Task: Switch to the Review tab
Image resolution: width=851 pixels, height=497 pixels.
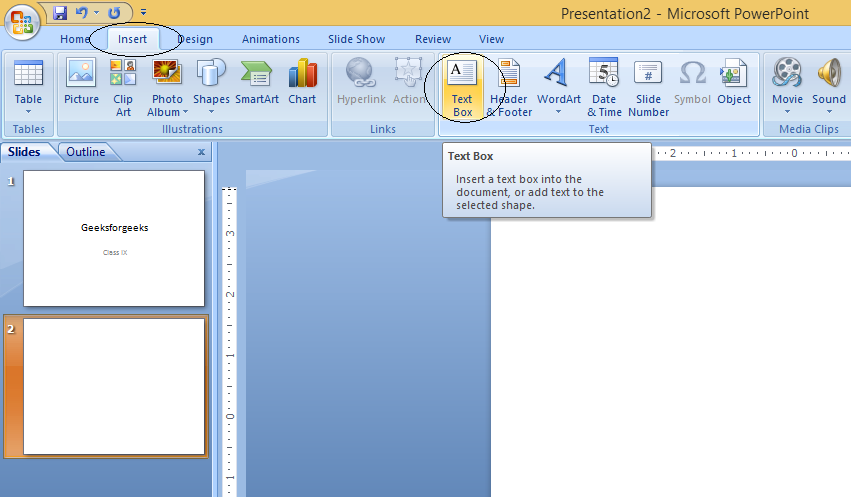Action: (433, 39)
